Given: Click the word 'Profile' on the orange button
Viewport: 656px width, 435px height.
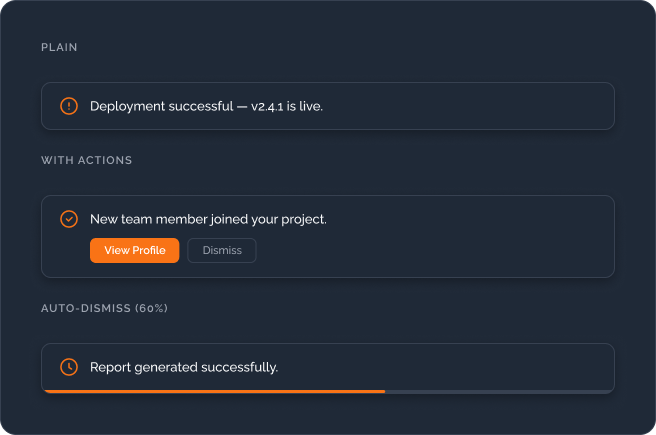Looking at the screenshot, I should pyautogui.click(x=149, y=250).
